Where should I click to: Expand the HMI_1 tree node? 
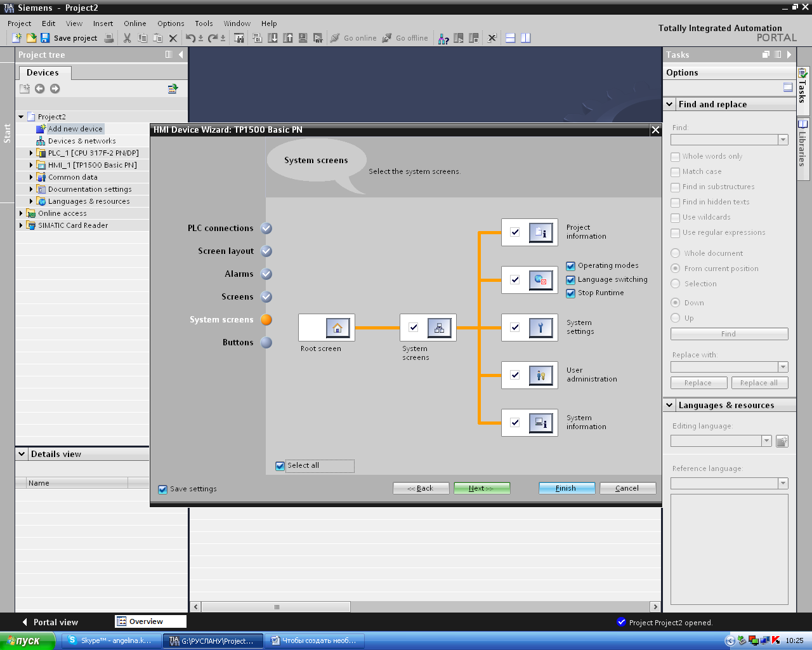click(x=31, y=165)
